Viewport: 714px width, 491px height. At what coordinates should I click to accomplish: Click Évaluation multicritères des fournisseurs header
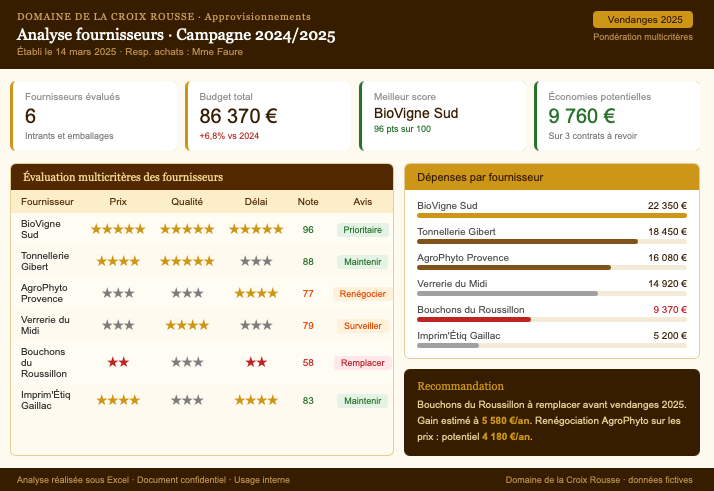[202, 177]
